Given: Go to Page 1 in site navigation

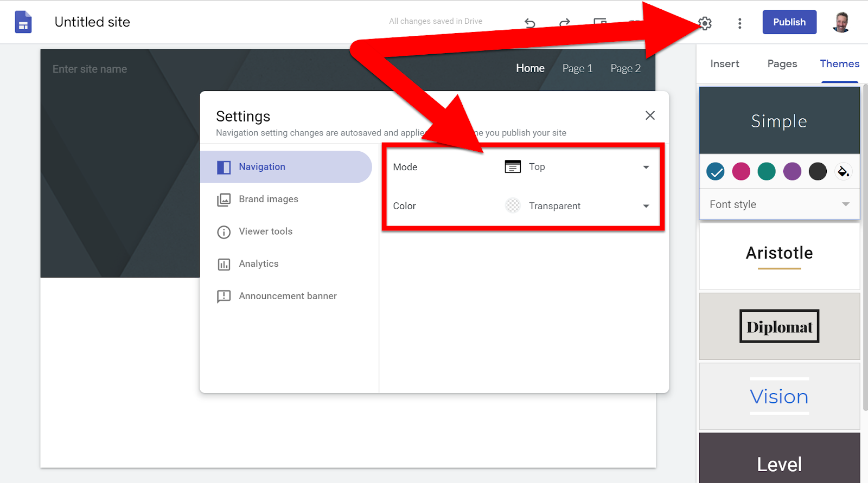Looking at the screenshot, I should [x=577, y=68].
